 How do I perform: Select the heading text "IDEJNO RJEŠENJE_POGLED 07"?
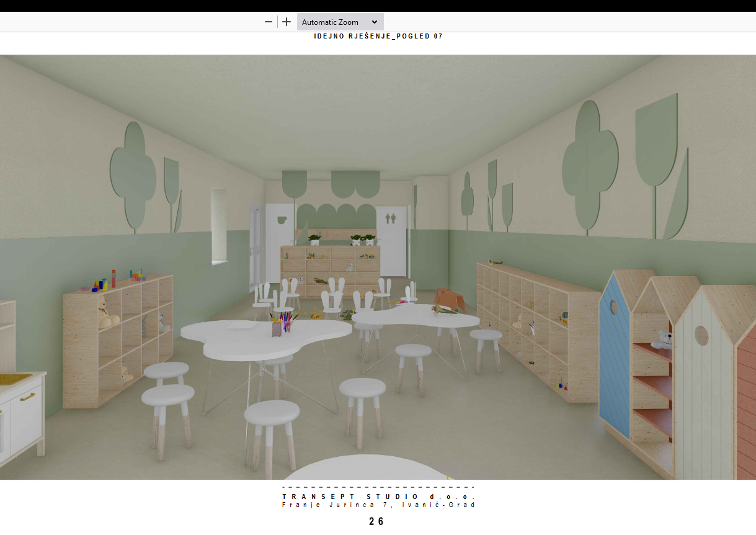pos(378,36)
